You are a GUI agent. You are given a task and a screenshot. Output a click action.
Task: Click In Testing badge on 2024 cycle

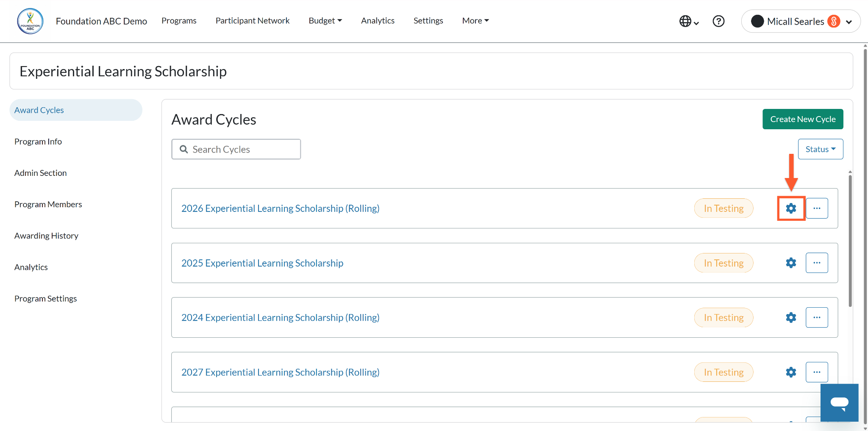coord(723,317)
